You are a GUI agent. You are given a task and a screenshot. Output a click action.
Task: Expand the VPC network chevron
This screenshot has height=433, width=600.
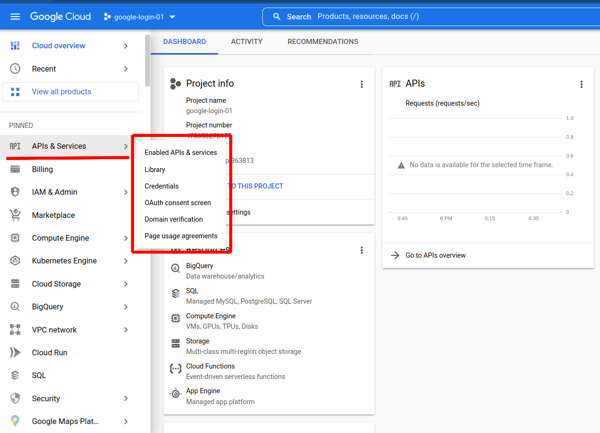click(x=126, y=329)
